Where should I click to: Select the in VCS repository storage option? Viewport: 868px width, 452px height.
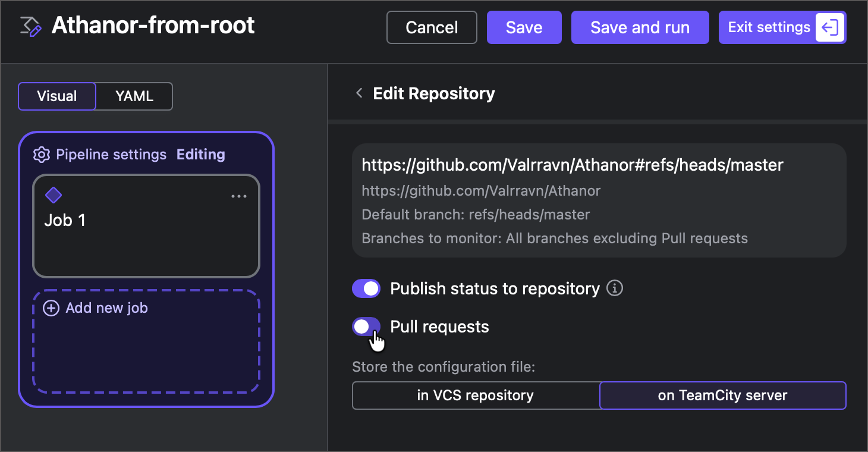(x=476, y=395)
